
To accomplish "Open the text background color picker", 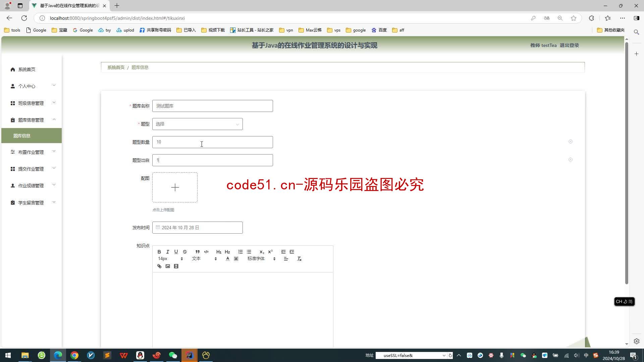I will point(236,259).
